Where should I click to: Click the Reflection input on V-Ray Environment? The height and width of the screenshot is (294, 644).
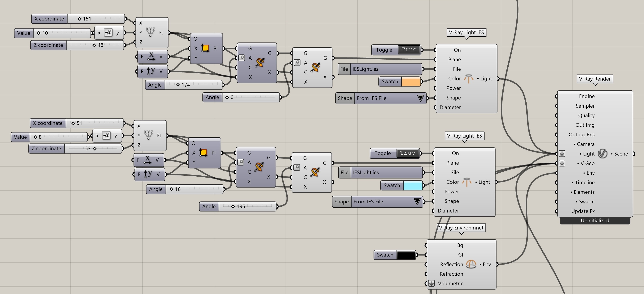pyautogui.click(x=452, y=264)
